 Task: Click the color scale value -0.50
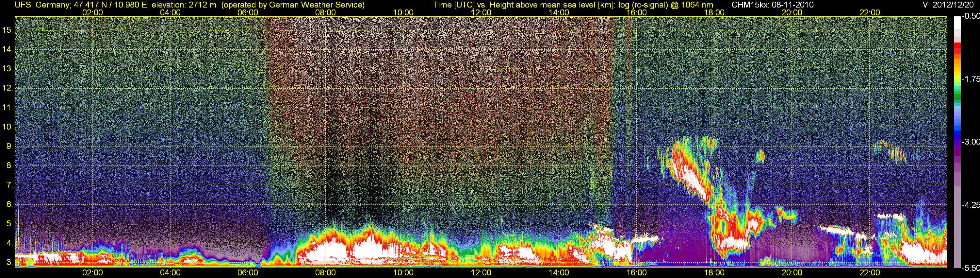pyautogui.click(x=971, y=16)
